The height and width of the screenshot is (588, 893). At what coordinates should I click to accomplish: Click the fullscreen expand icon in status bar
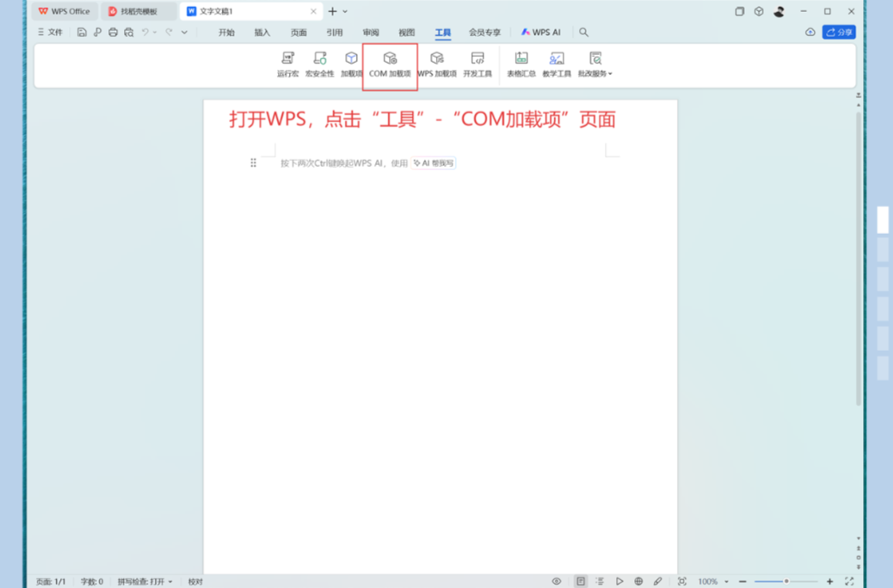click(849, 581)
